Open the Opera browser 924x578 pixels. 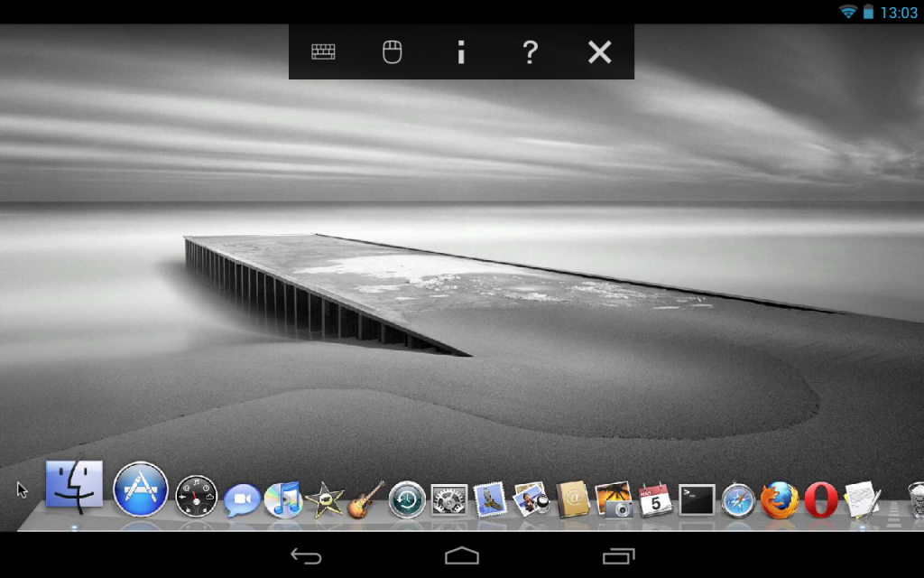pyautogui.click(x=820, y=499)
